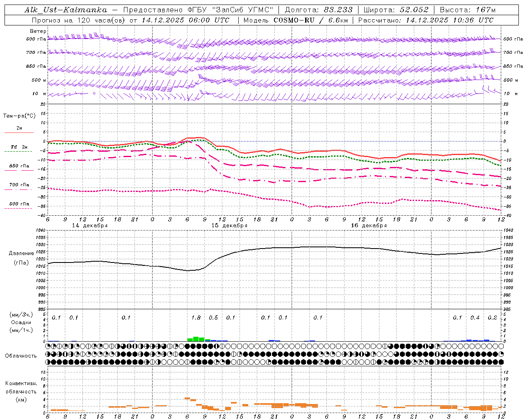Click the elevation label Высота: 167м
Screen dimensions: 525x420
pos(468,10)
